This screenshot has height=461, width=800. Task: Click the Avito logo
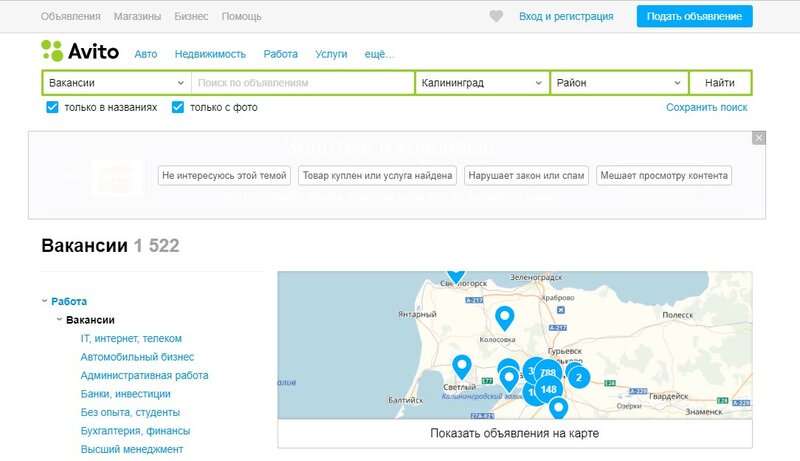pyautogui.click(x=80, y=51)
